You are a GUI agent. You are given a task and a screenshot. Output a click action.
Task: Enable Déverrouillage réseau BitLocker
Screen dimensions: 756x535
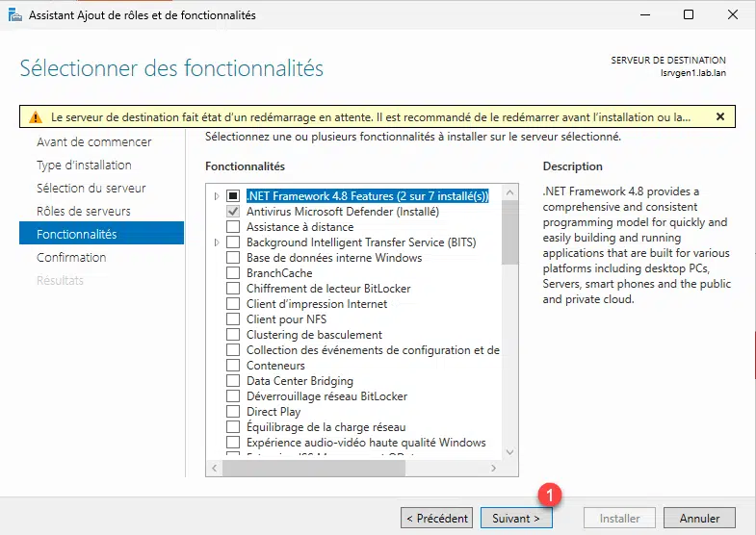pos(233,396)
